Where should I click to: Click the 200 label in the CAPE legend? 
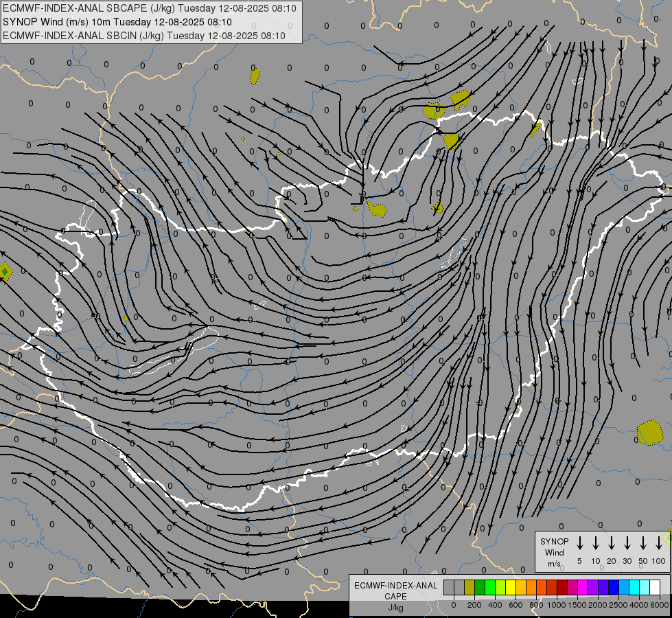(474, 605)
